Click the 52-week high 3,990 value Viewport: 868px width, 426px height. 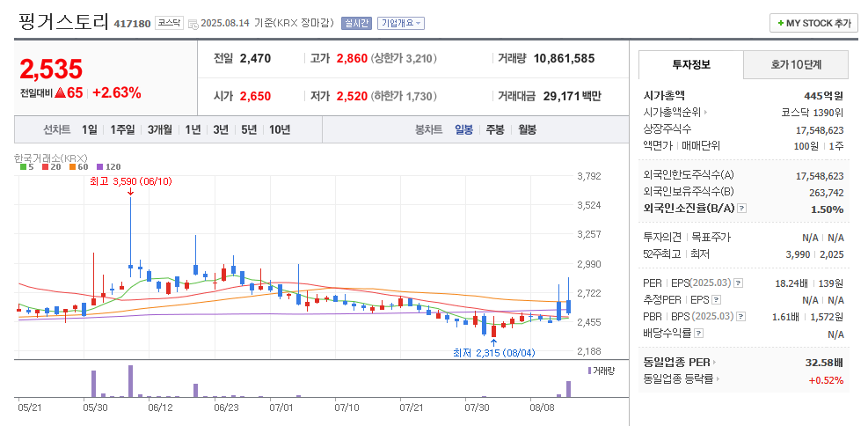point(798,254)
